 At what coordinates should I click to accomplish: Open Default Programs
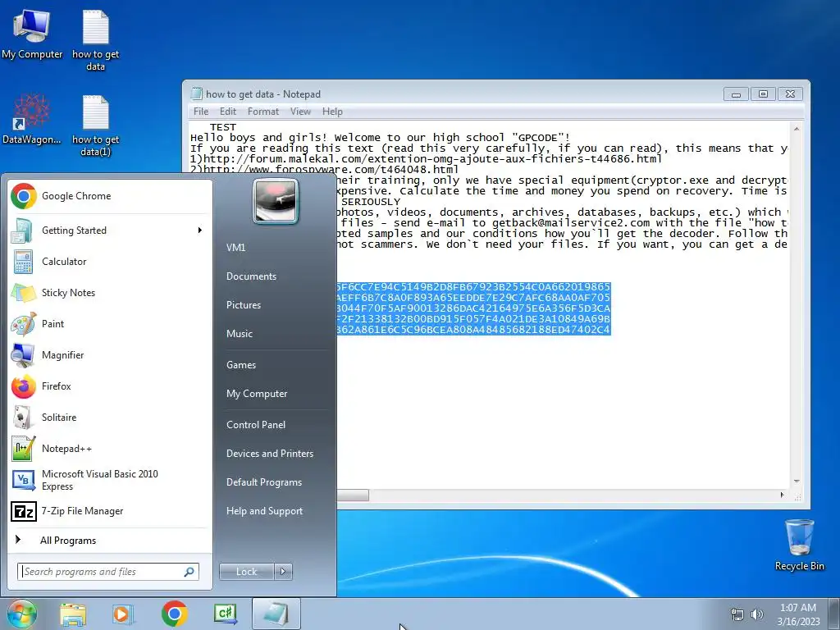(263, 482)
